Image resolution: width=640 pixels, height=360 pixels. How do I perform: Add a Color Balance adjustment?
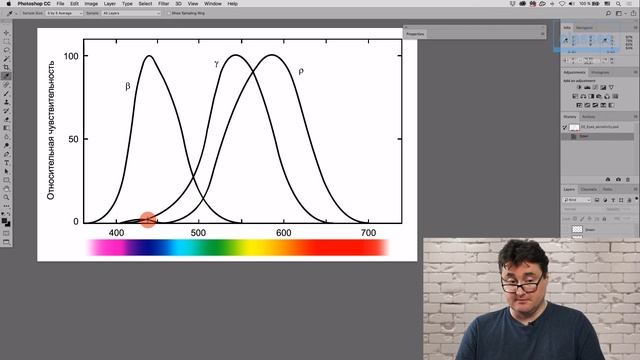[x=583, y=96]
